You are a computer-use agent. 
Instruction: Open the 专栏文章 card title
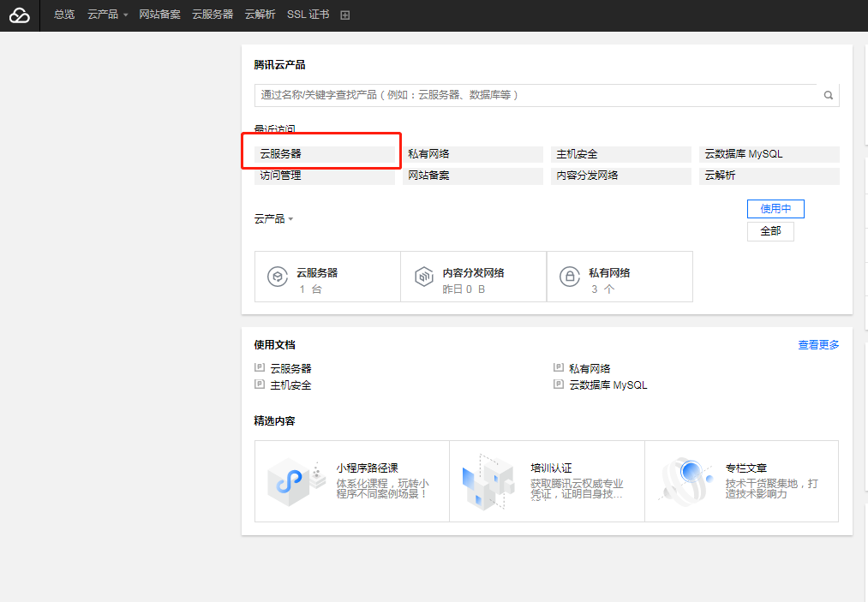point(746,468)
